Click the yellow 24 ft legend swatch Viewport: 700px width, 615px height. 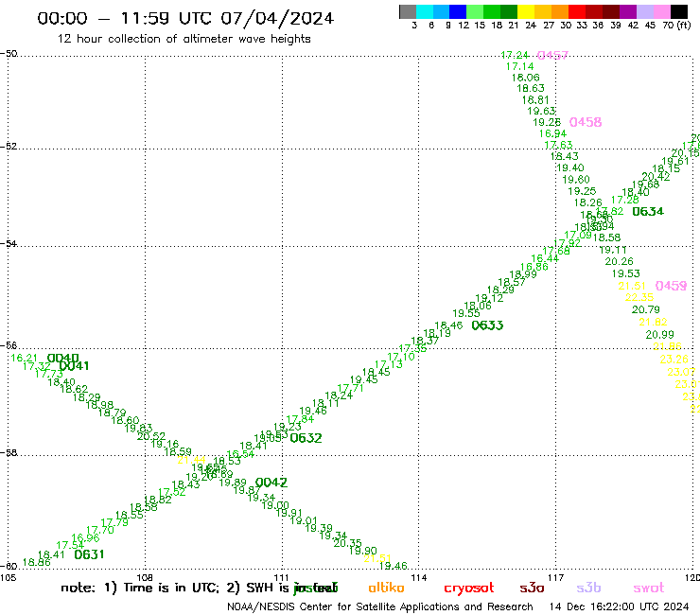[x=526, y=11]
